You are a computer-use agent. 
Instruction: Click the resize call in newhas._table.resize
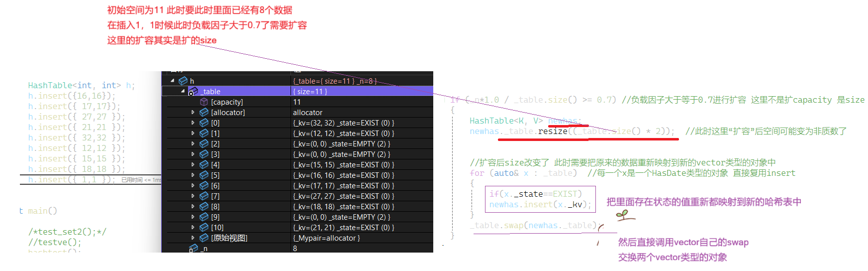coord(553,131)
